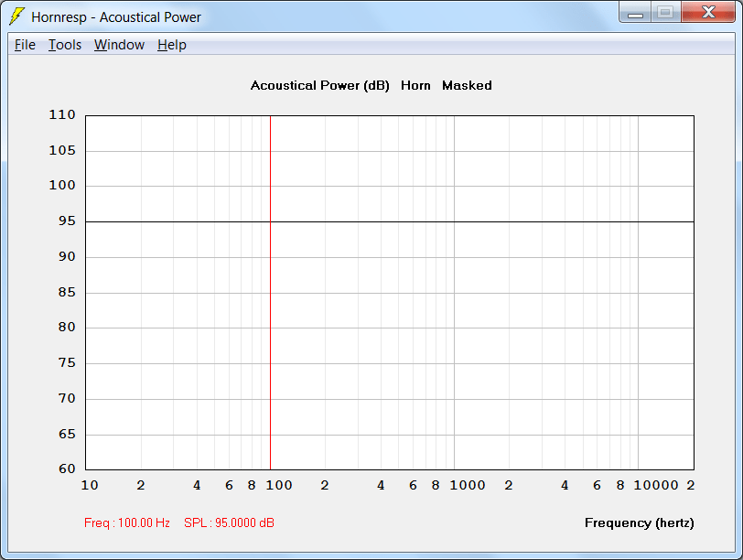Click the 1000 x-axis label
Viewport: 743px width, 560px height.
(468, 485)
